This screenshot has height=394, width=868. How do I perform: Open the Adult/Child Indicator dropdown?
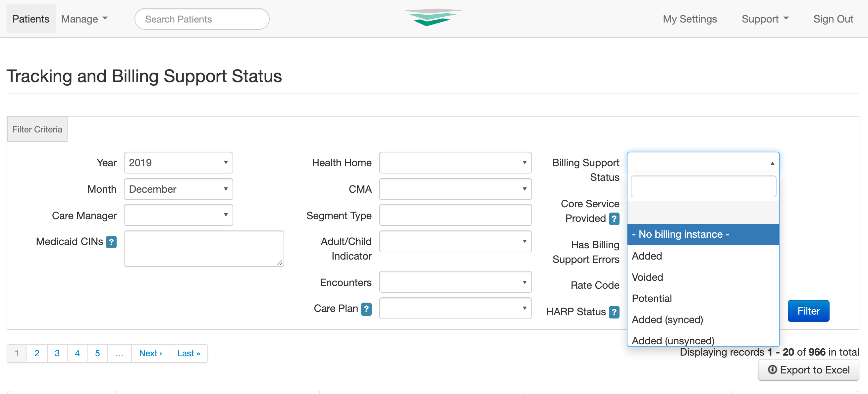point(455,241)
